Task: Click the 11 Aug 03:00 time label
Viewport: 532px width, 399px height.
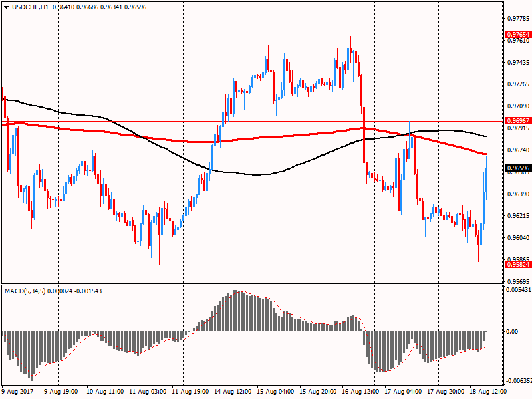Action: [x=148, y=392]
